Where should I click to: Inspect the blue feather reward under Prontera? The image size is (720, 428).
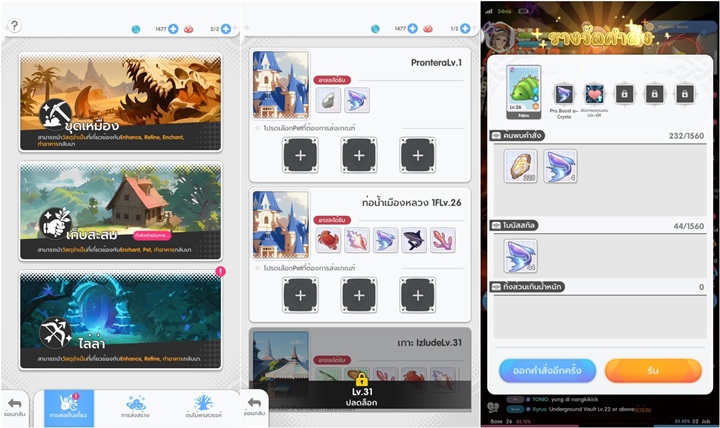click(x=357, y=100)
